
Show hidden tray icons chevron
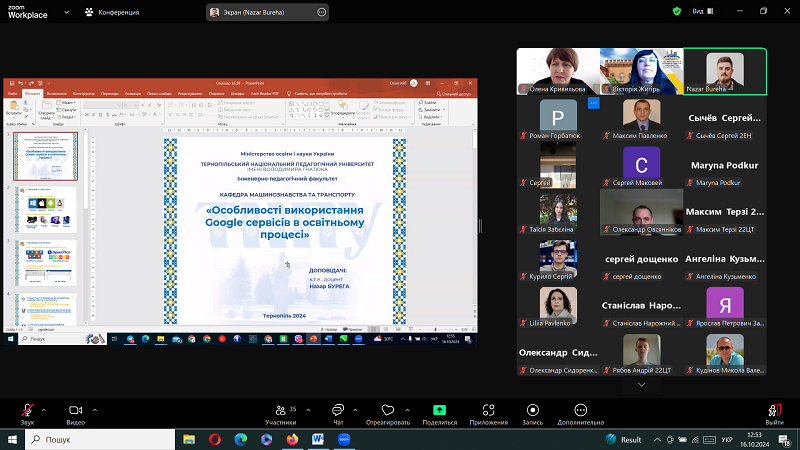tap(657, 439)
